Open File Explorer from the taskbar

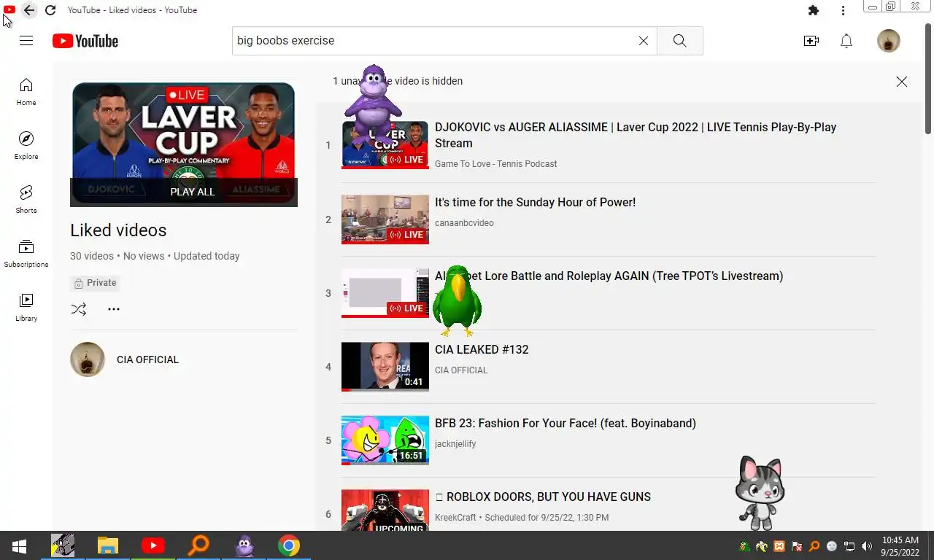coord(108,545)
